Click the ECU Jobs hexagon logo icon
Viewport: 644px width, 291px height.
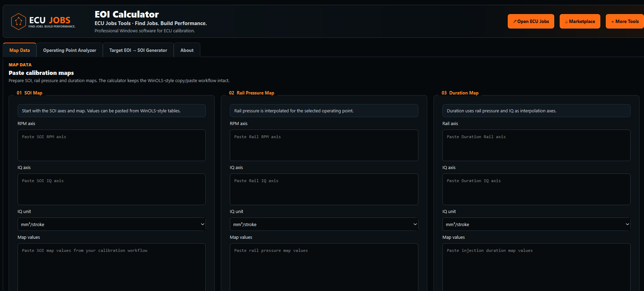19,22
